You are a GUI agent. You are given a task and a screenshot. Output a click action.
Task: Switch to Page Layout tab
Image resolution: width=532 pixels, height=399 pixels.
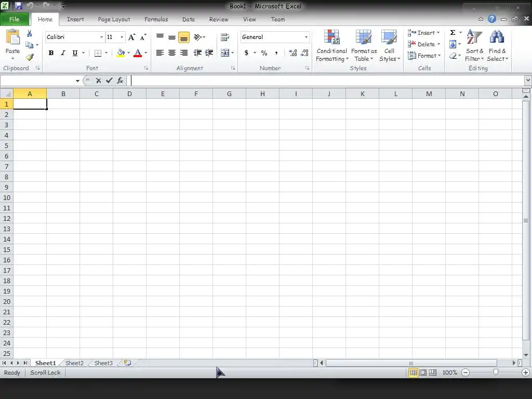114,19
